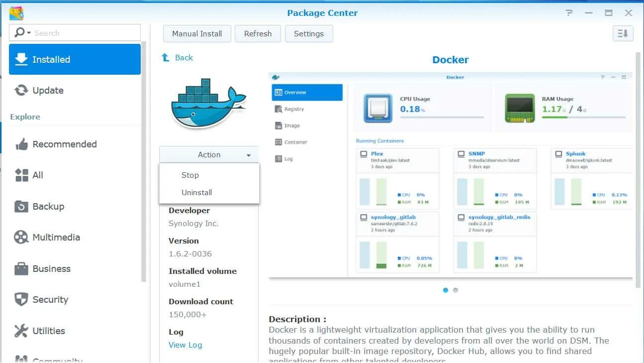Click the Security shield icon
The image size is (644, 363).
[x=21, y=299]
